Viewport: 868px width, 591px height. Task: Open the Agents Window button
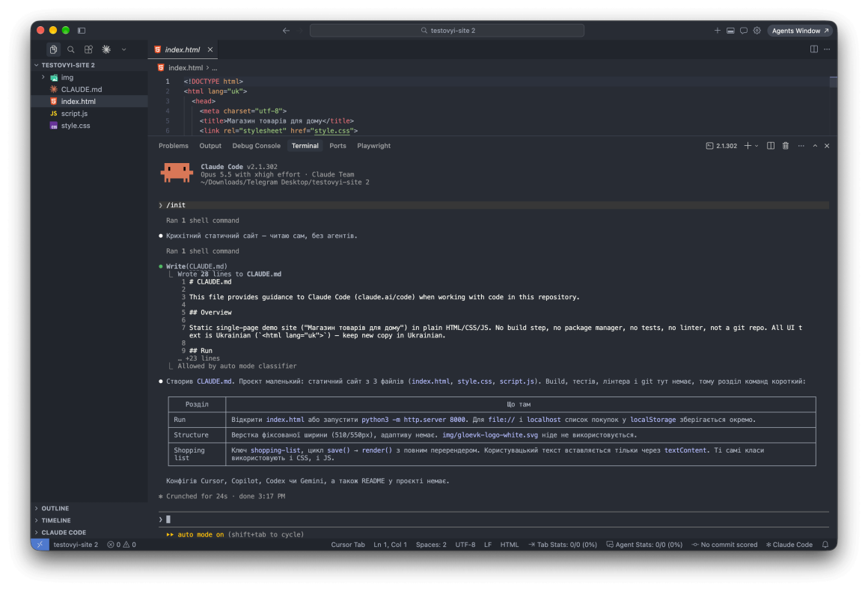800,31
